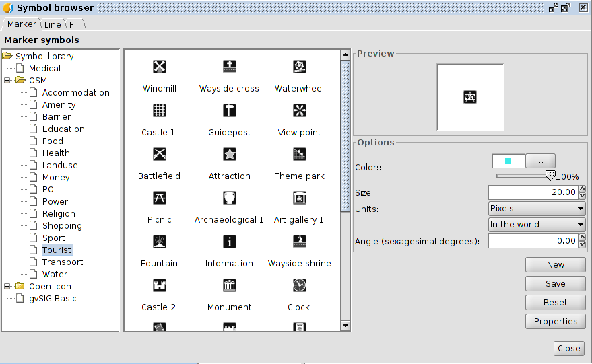The image size is (592, 364).
Task: Choose the Clock marker symbol
Action: (x=300, y=285)
